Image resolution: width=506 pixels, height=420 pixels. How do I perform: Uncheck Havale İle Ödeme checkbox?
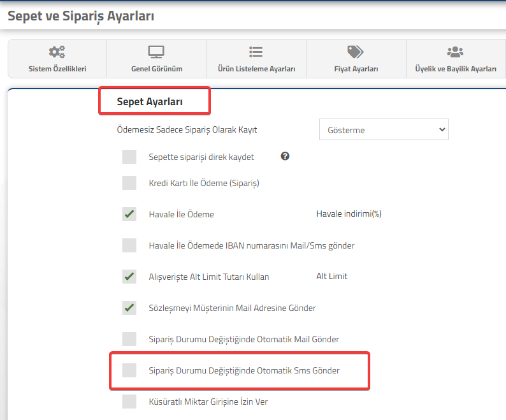(129, 214)
